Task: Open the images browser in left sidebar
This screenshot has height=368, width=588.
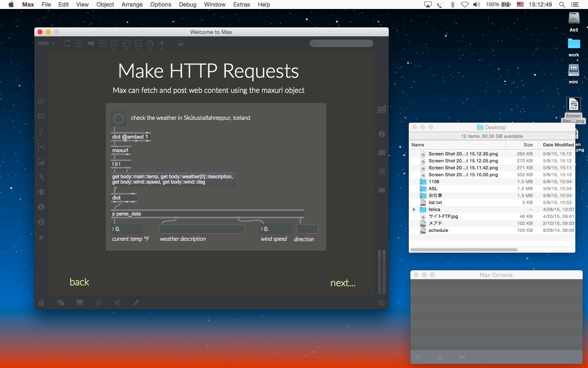Action: (41, 162)
